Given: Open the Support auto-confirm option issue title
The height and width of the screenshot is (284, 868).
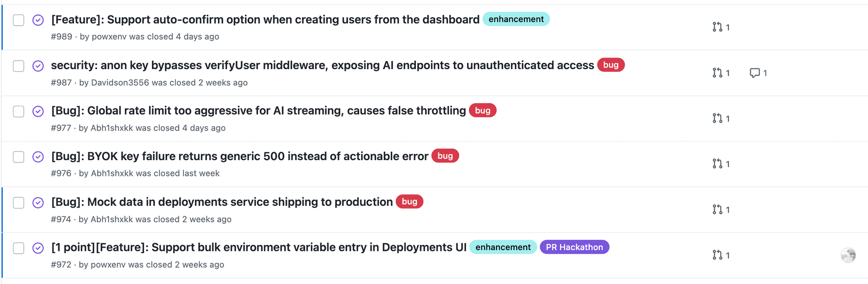Looking at the screenshot, I should point(265,20).
